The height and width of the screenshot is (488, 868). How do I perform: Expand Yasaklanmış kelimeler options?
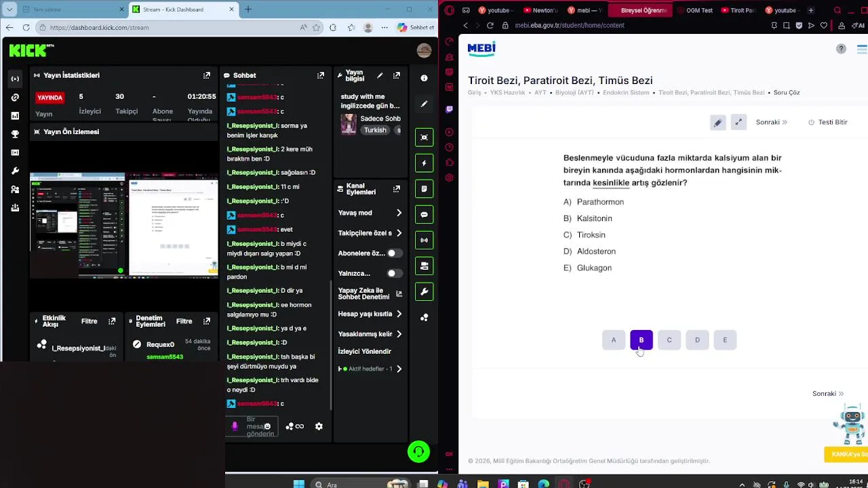point(399,334)
